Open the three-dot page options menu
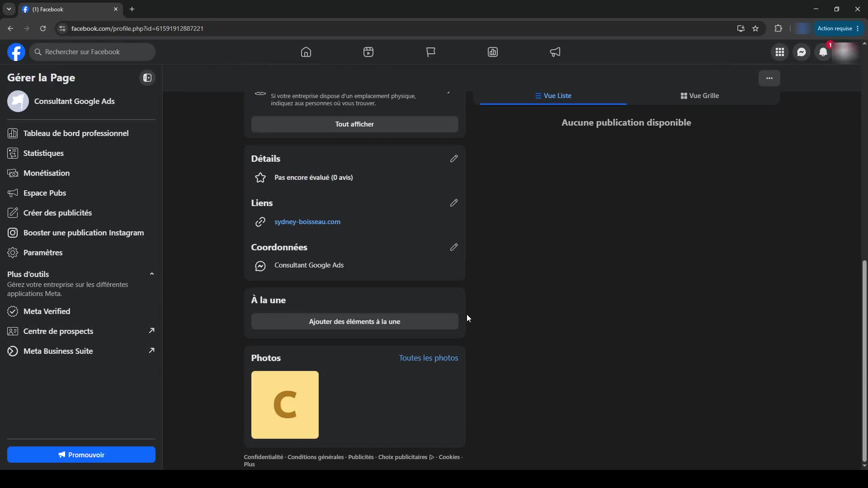The height and width of the screenshot is (488, 868). click(x=769, y=78)
